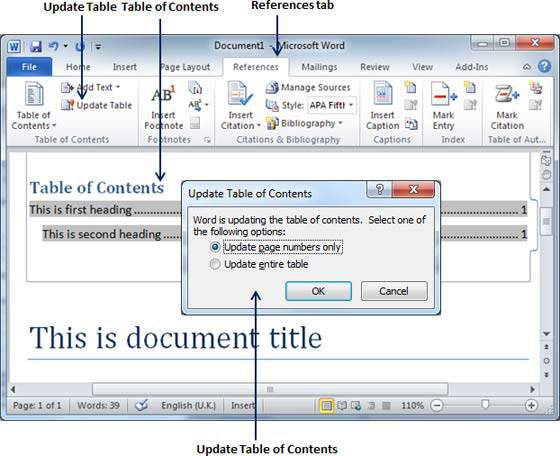Confirm dialog with OK button
This screenshot has height=456, width=560.
[x=318, y=291]
